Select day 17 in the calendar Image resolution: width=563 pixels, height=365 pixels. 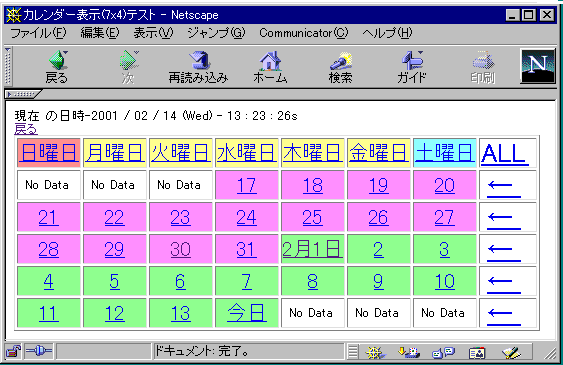tap(247, 186)
